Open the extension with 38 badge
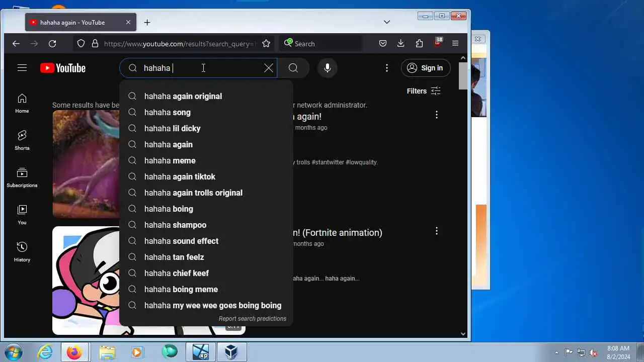The image size is (644, 362). [x=438, y=43]
